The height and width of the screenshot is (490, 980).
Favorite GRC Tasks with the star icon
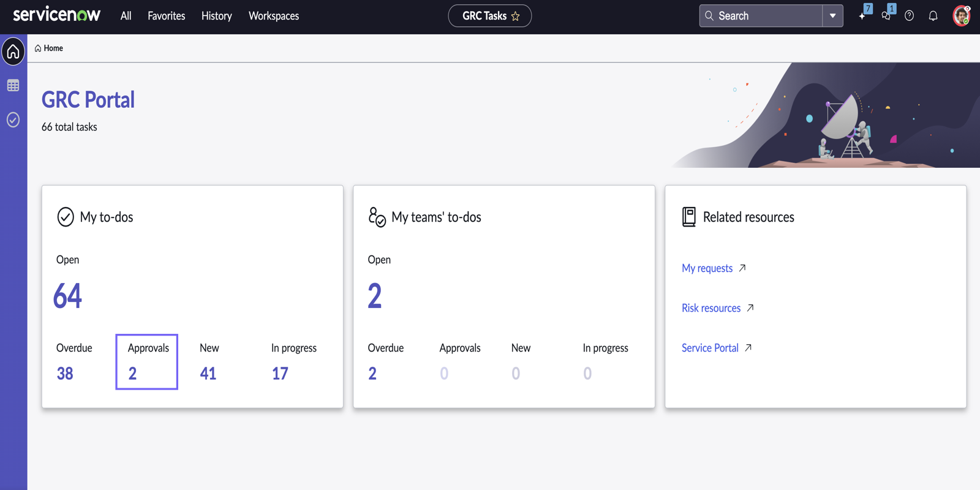[x=516, y=17]
